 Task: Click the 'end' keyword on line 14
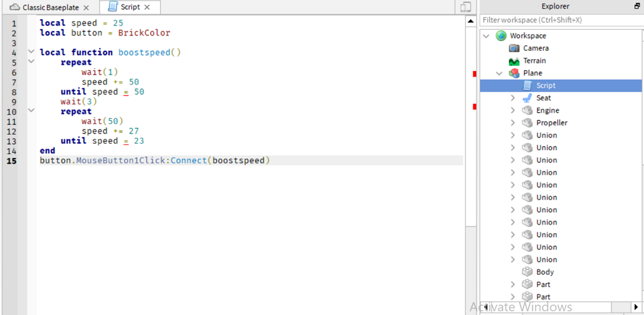pos(47,150)
